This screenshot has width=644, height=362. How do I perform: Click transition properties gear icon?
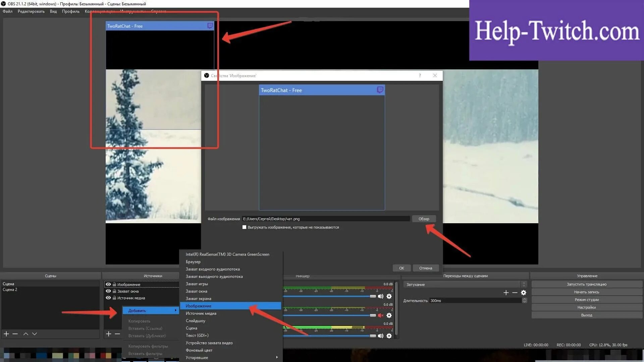point(524,293)
